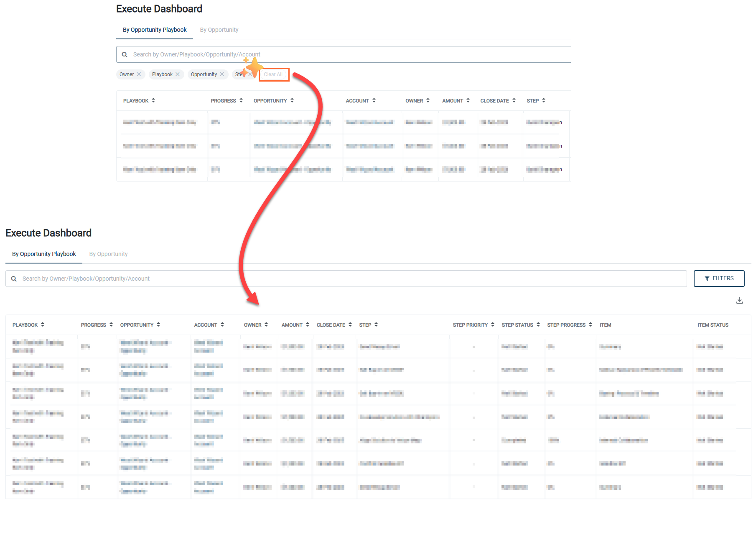Sort by Account in upper dashboard table
The image size is (756, 545).
(x=374, y=100)
